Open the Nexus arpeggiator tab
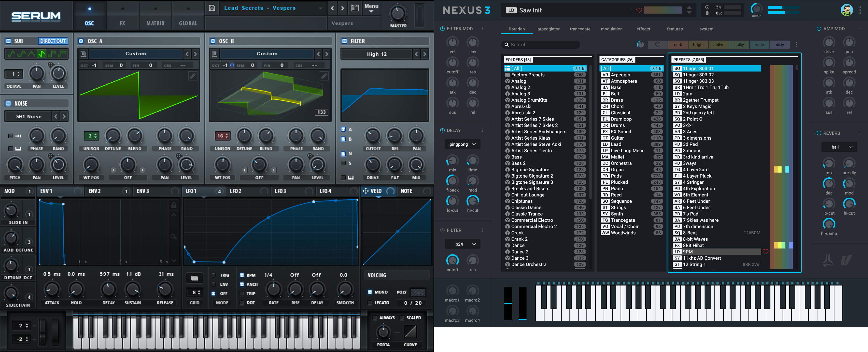This screenshot has width=868, height=352. click(548, 29)
